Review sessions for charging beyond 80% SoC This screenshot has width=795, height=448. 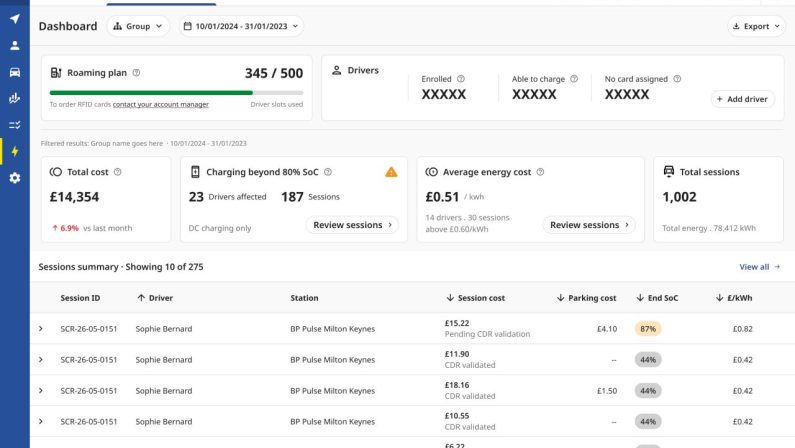(352, 225)
